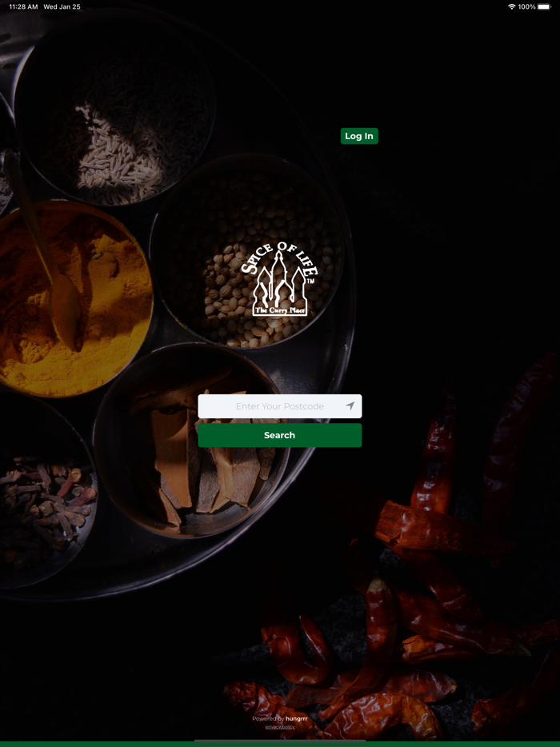Tap the green Log In button
The image size is (560, 747).
[x=359, y=136]
